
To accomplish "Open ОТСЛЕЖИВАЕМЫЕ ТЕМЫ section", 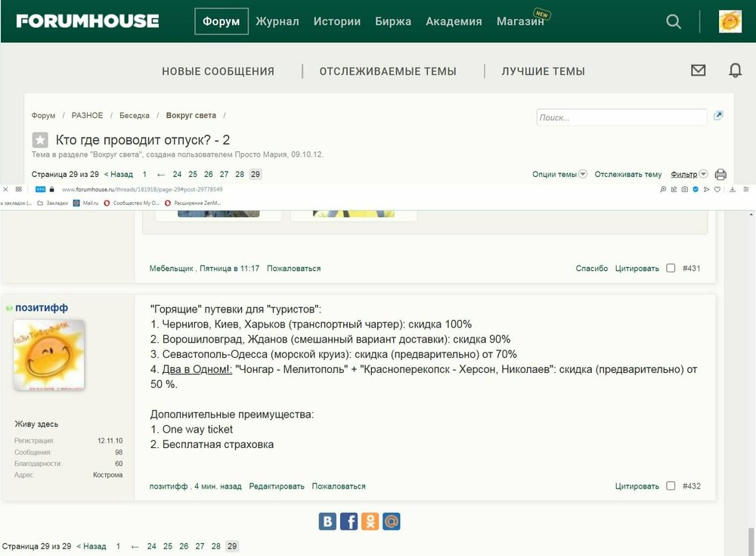I will [388, 71].
